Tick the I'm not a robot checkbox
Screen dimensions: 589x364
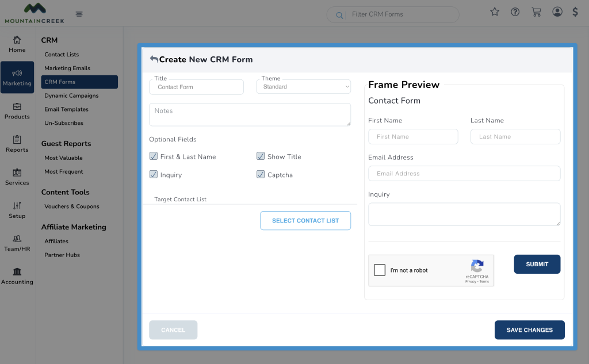(x=380, y=270)
